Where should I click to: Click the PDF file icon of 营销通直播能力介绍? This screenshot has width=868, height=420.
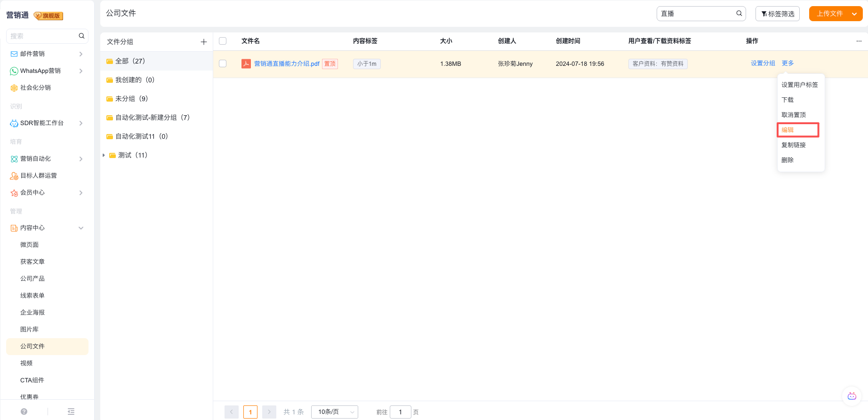246,63
